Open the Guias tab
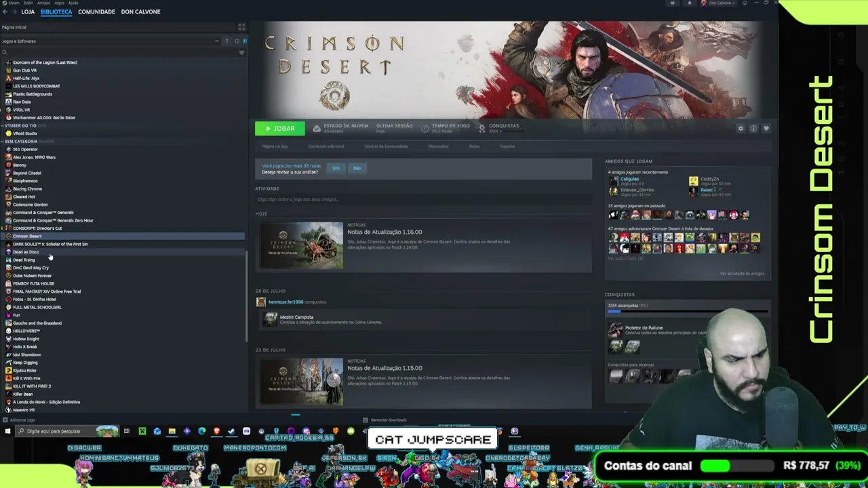Screen dimensions: 868x488 point(474,146)
